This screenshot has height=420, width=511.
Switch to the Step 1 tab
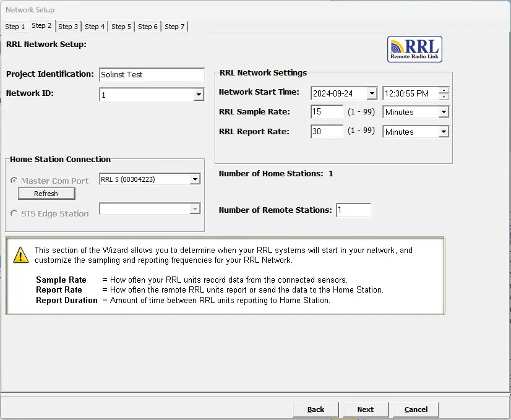point(14,26)
